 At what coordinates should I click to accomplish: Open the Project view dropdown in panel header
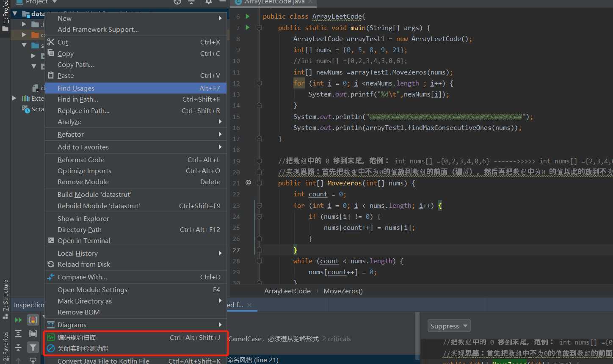click(x=55, y=2)
